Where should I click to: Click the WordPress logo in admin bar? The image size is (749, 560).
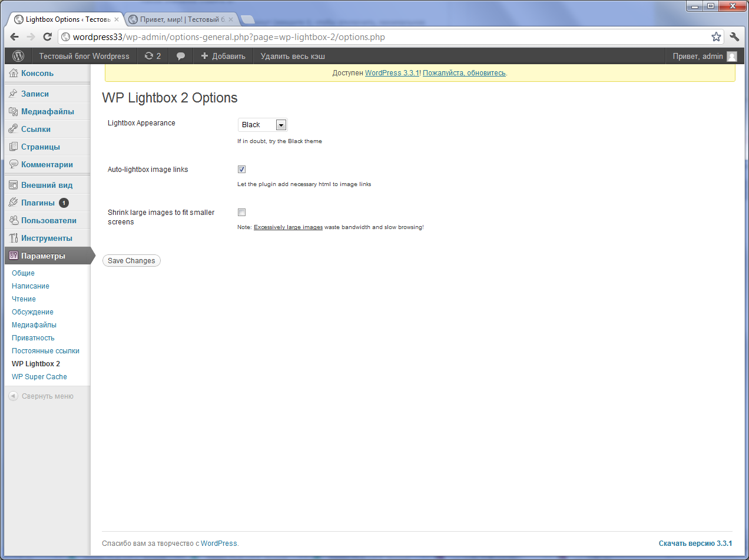pyautogui.click(x=18, y=56)
